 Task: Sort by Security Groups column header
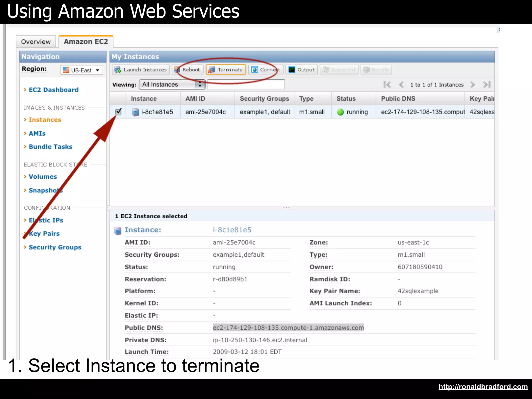pyautogui.click(x=264, y=99)
